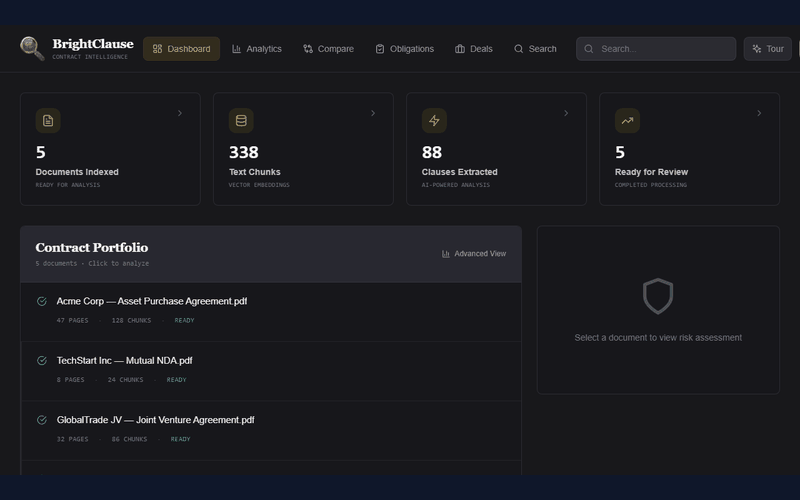
Task: Click the 'Clauses Extracted' label
Action: [459, 172]
